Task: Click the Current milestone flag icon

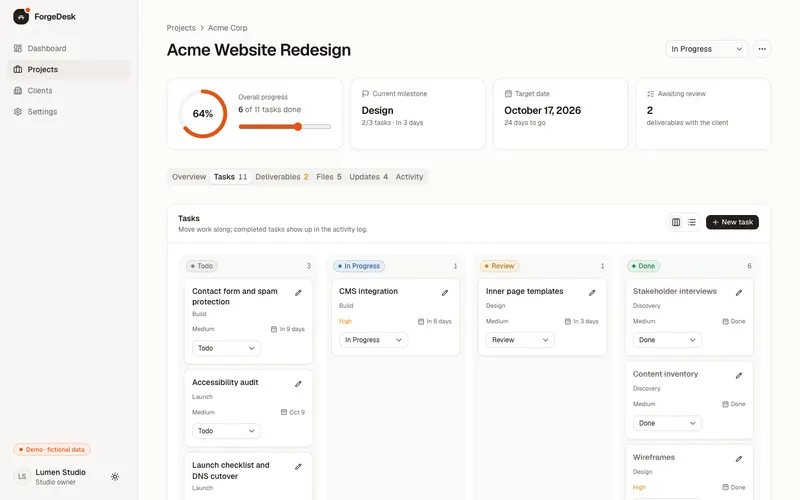Action: 365,94
